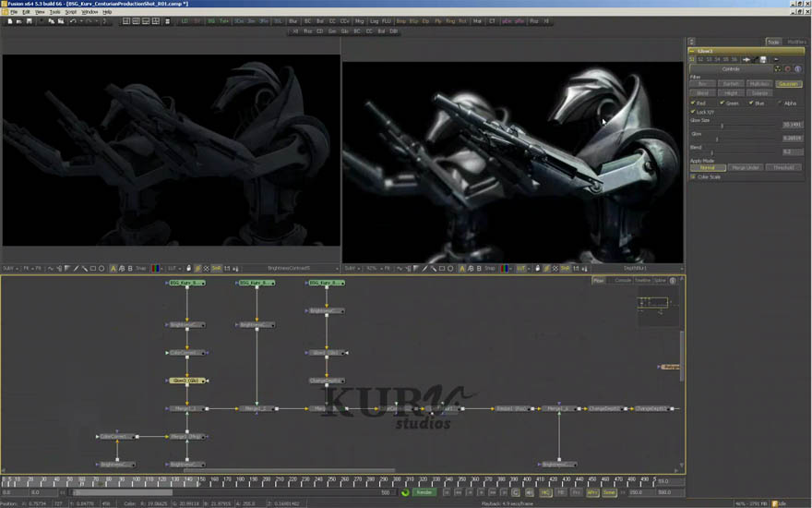Viewport: 812px width, 508px height.
Task: Click the Controls tab button in Glow3
Action: (x=731, y=69)
